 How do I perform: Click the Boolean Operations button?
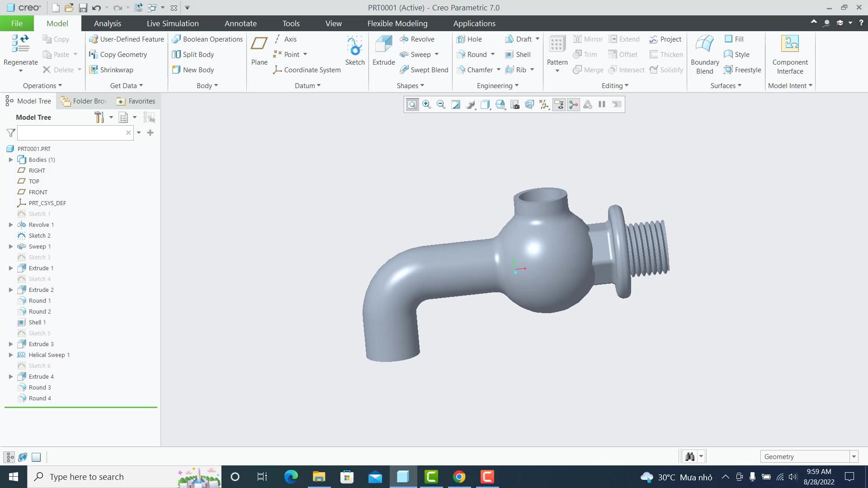[x=208, y=39]
